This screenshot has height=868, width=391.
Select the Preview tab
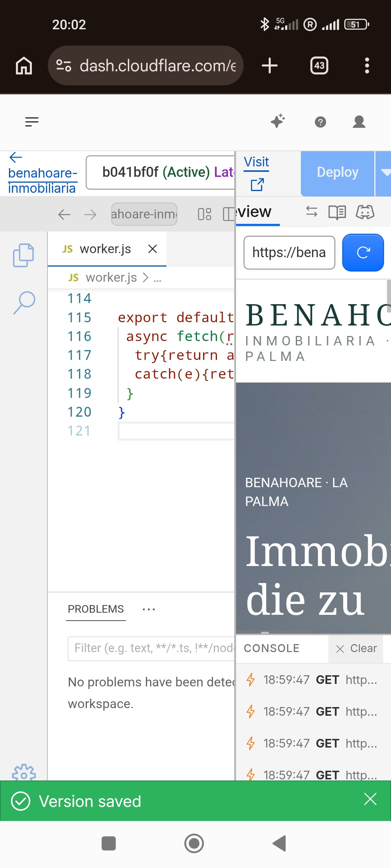(x=257, y=212)
